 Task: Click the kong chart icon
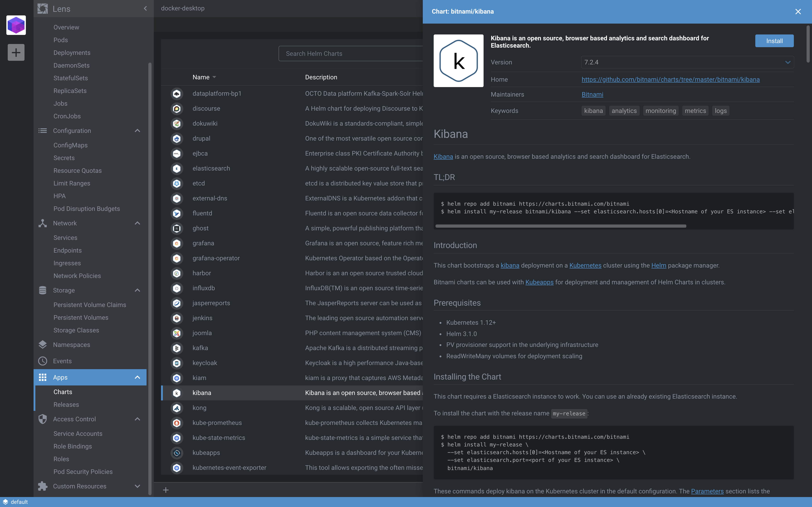(177, 408)
